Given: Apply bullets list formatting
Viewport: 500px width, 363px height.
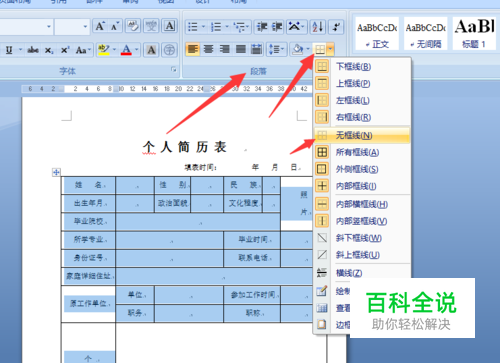Looking at the screenshot, I should click(x=193, y=27).
